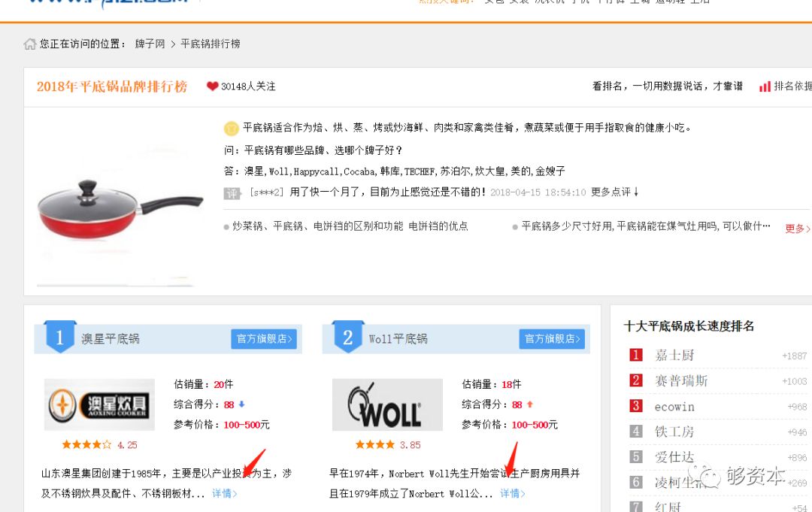This screenshot has height=512, width=812.
Task: Click the gray 评 review badge icon
Action: (232, 193)
